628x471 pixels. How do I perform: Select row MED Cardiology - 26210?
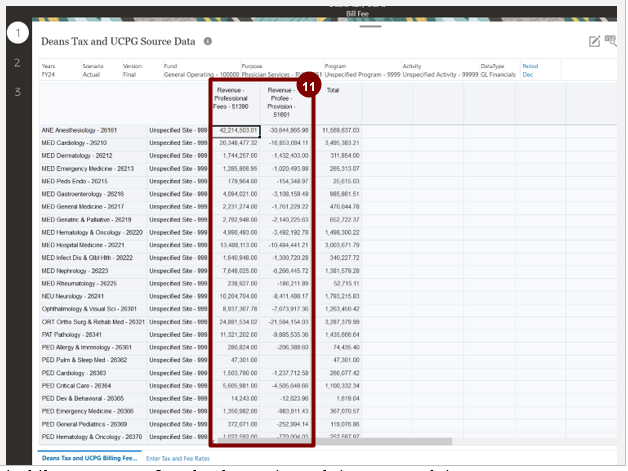[74, 143]
